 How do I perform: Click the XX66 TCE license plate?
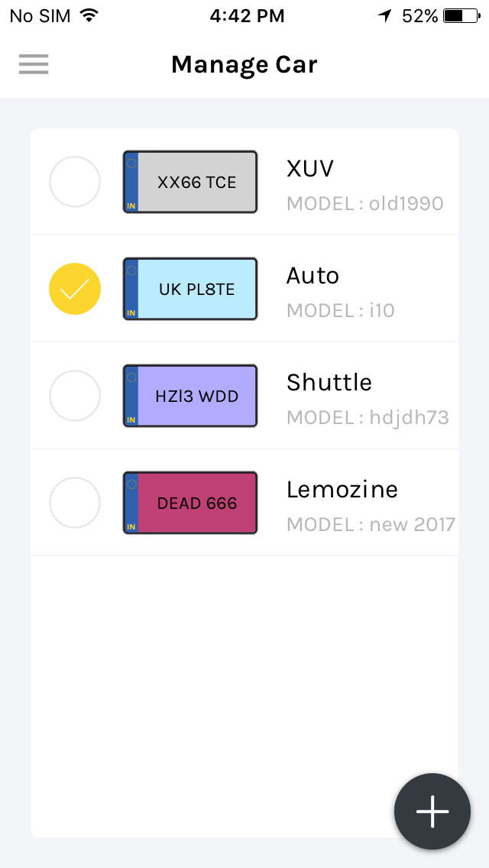click(x=190, y=182)
